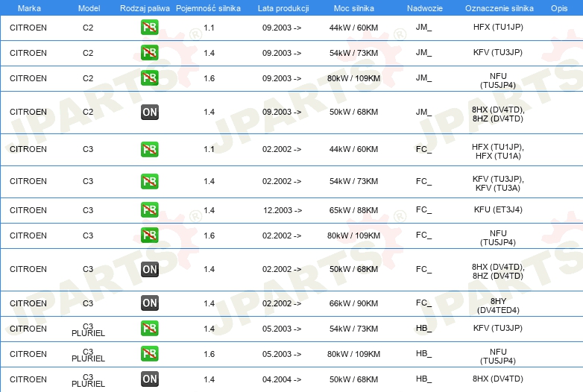Click body code FC_ in KFU (ET3J4) row

(x=424, y=210)
